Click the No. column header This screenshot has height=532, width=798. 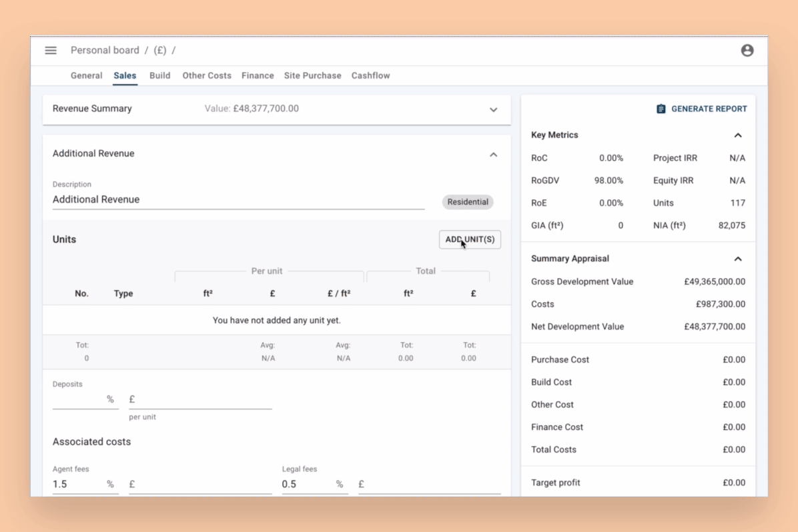coord(81,293)
